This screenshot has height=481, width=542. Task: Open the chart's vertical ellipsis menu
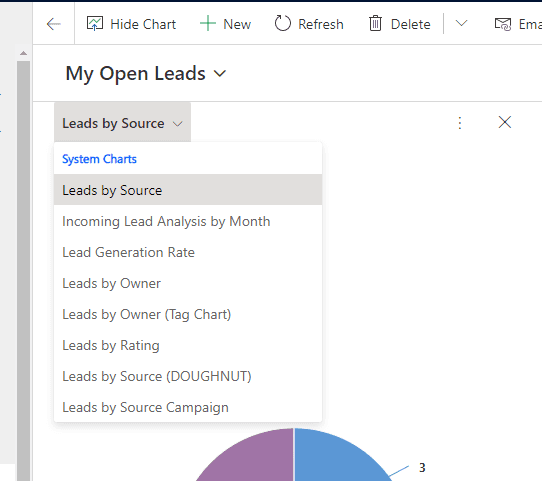pos(460,123)
